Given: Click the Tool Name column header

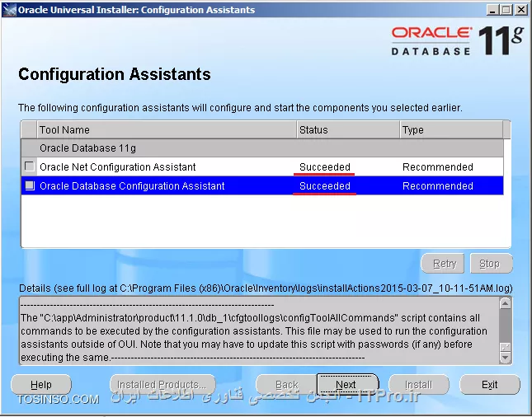Looking at the screenshot, I should 167,130.
